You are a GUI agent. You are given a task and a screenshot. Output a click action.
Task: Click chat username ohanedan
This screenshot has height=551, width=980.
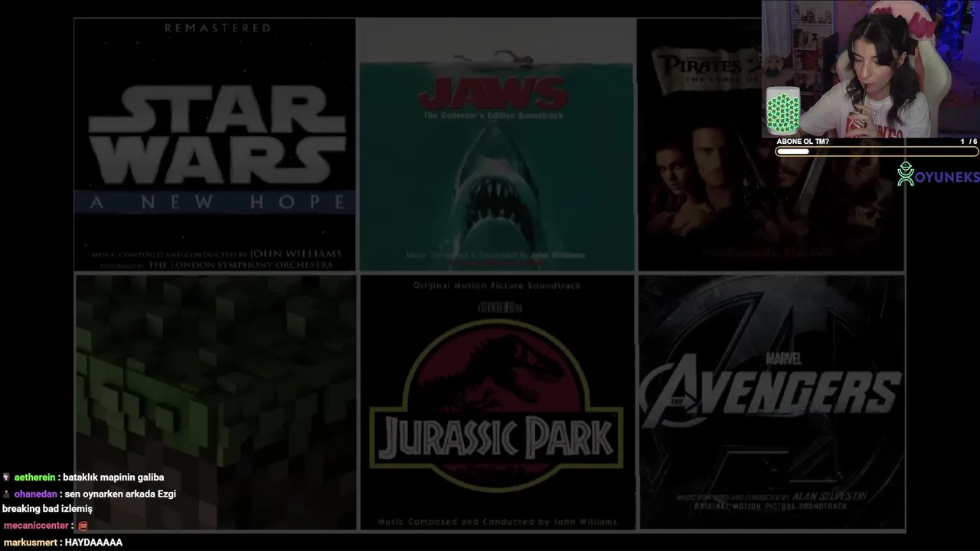(34, 494)
